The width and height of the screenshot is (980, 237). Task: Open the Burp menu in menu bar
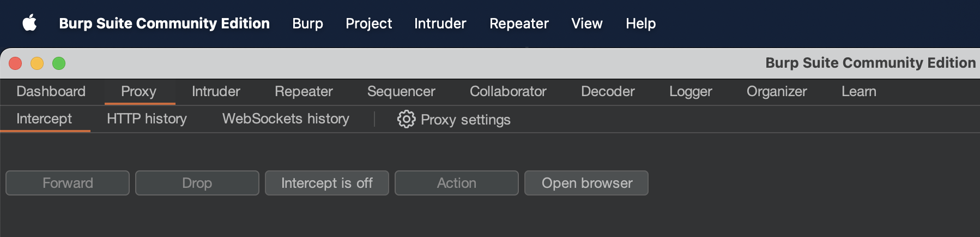307,23
